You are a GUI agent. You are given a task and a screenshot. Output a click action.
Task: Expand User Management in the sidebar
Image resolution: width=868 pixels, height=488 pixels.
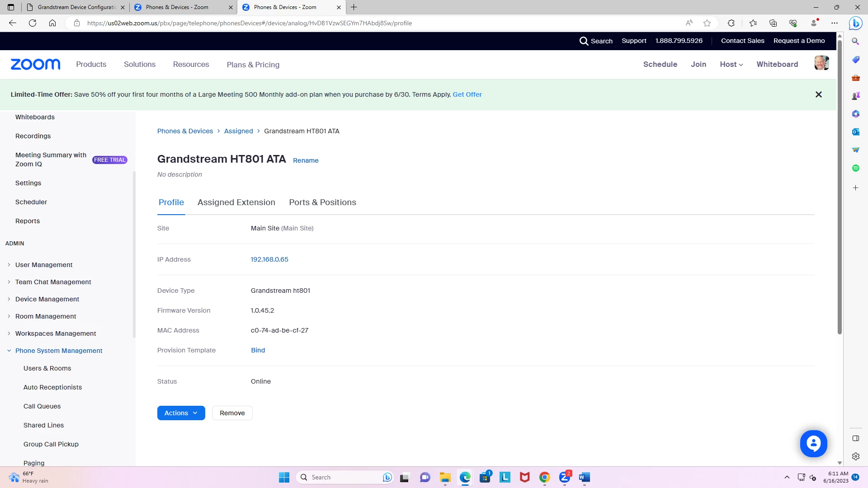coord(44,265)
